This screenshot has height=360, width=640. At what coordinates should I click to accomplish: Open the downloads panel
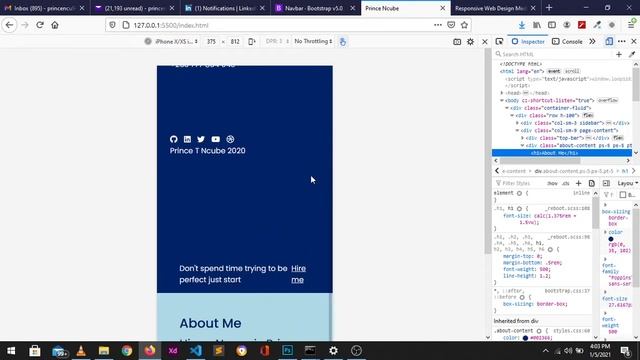(522, 25)
